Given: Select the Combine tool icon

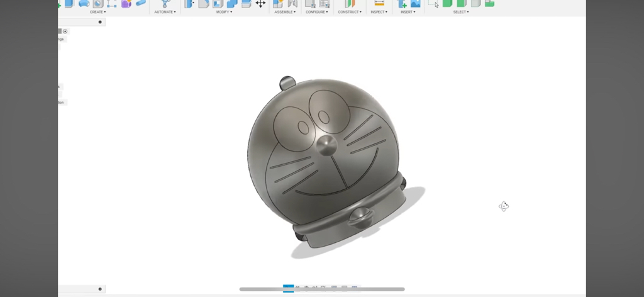Looking at the screenshot, I should click(x=232, y=4).
